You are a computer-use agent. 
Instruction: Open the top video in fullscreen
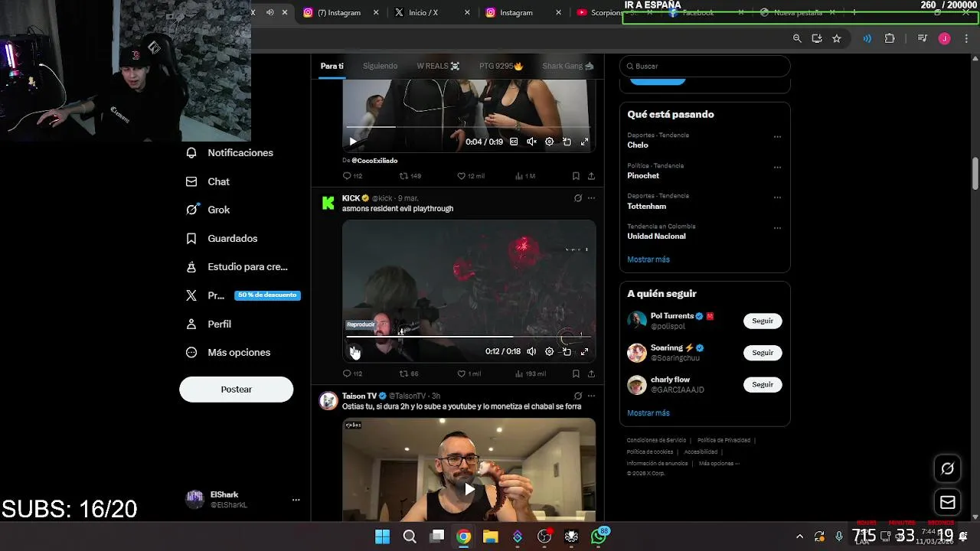584,142
